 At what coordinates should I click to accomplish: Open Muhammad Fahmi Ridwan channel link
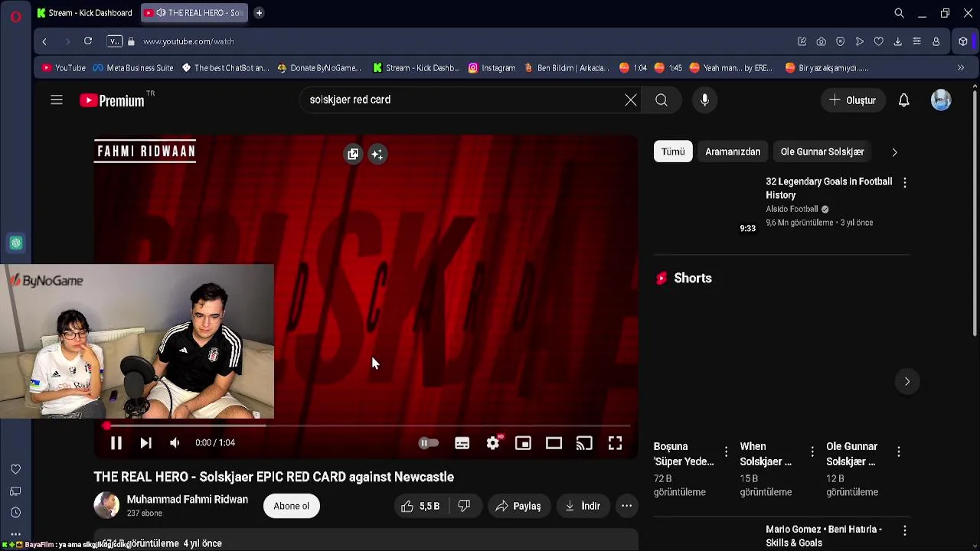point(188,499)
